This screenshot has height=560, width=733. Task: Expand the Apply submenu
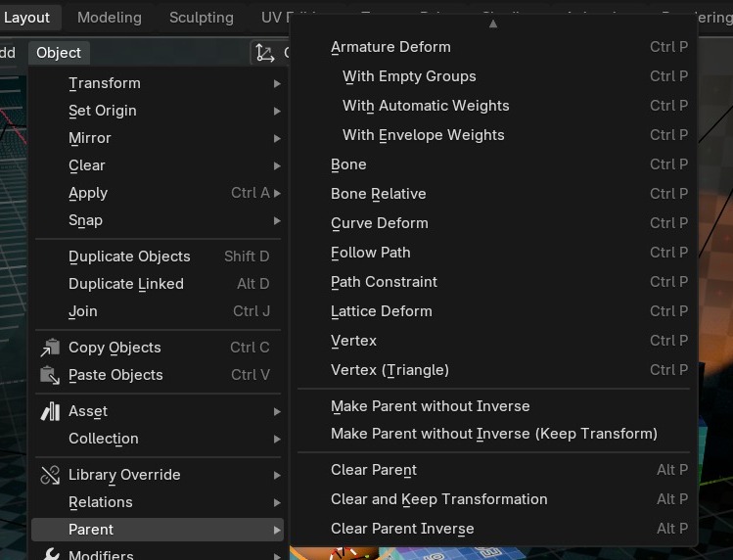tap(158, 193)
